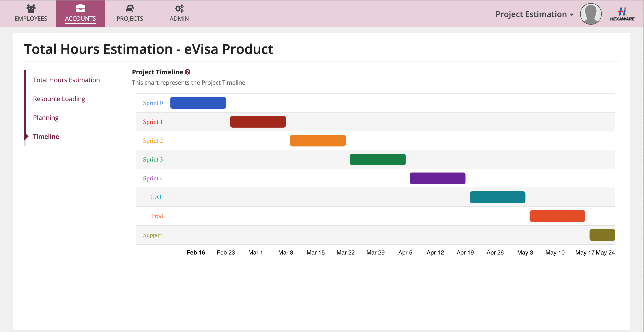Open the Planning sidebar link

point(46,118)
